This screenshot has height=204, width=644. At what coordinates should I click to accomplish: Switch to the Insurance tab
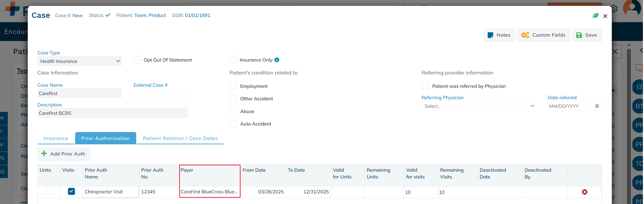coord(56,138)
